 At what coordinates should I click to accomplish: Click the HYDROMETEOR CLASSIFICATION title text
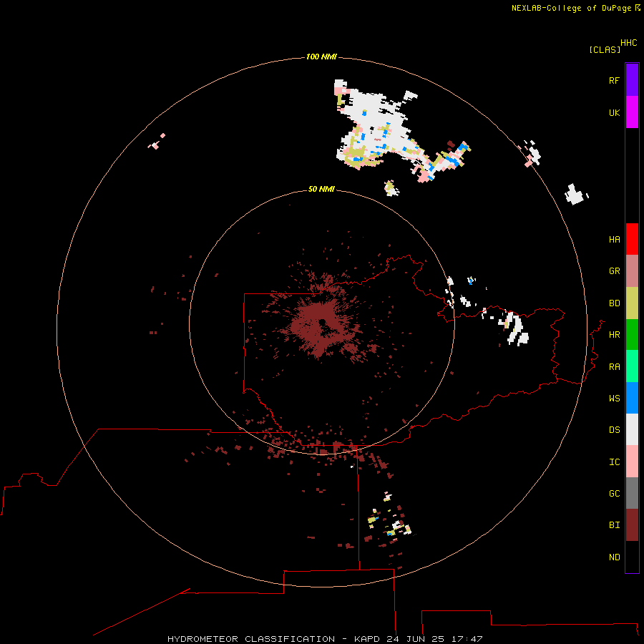coord(251,639)
